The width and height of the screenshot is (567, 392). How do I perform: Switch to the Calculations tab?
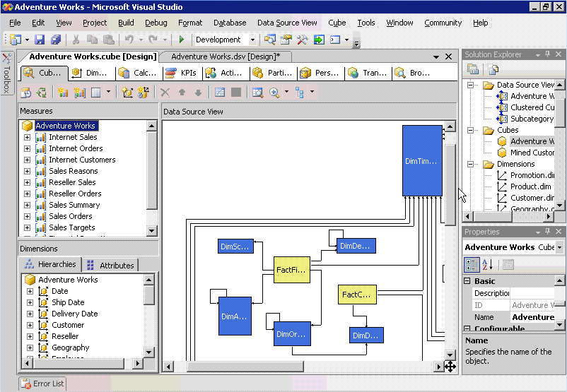pyautogui.click(x=137, y=73)
